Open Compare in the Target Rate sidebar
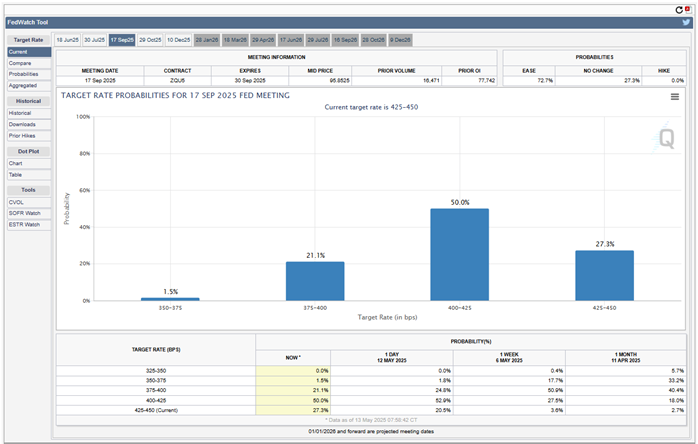The height and width of the screenshot is (444, 698). click(20, 62)
